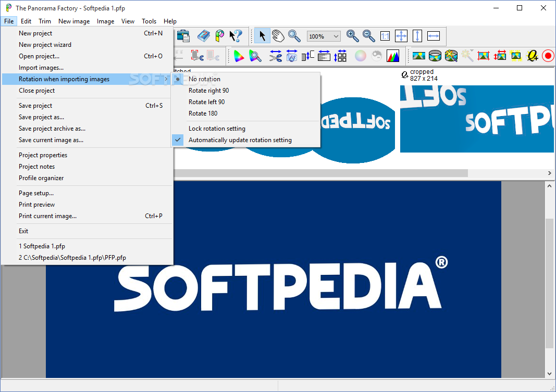Choose Import images...
Screen dimensions: 556x392
coord(87,67)
